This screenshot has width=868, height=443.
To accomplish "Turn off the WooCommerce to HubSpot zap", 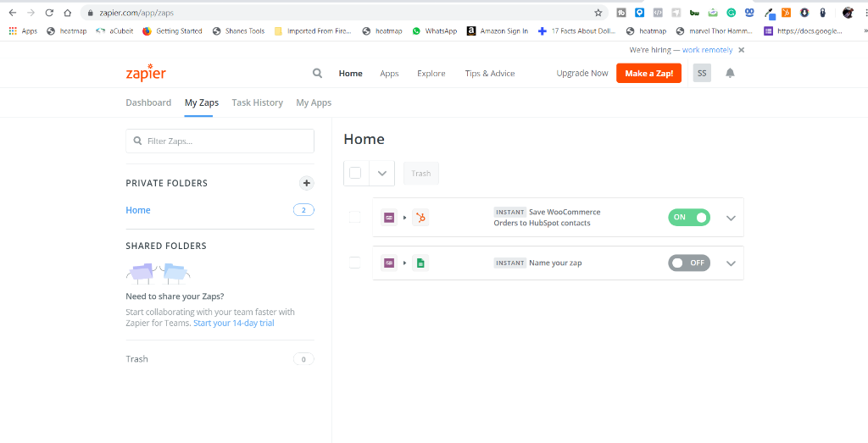I will point(689,218).
